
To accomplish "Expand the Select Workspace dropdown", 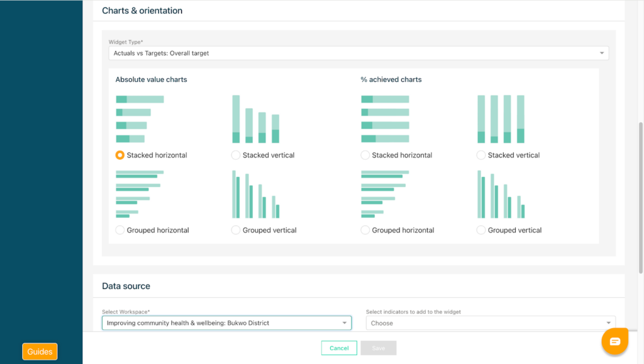I will tap(226, 323).
